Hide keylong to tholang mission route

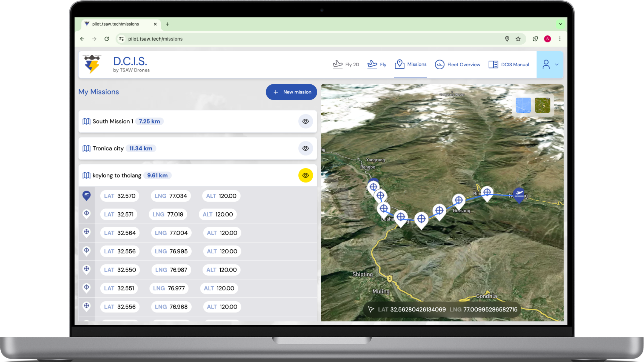(305, 175)
